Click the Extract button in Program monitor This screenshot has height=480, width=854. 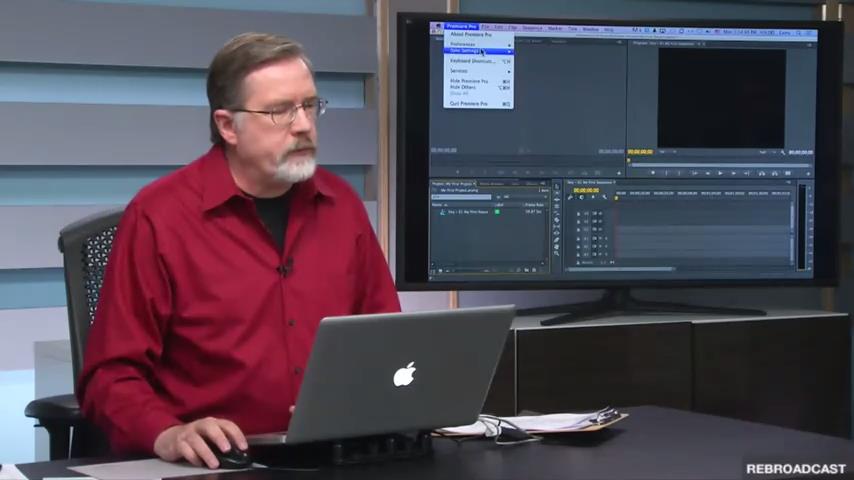(x=775, y=173)
